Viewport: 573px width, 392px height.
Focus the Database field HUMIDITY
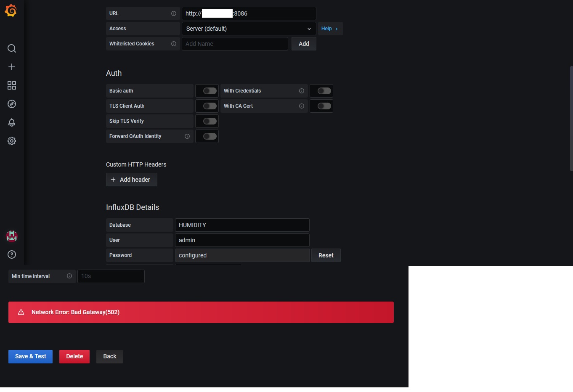[x=242, y=225]
